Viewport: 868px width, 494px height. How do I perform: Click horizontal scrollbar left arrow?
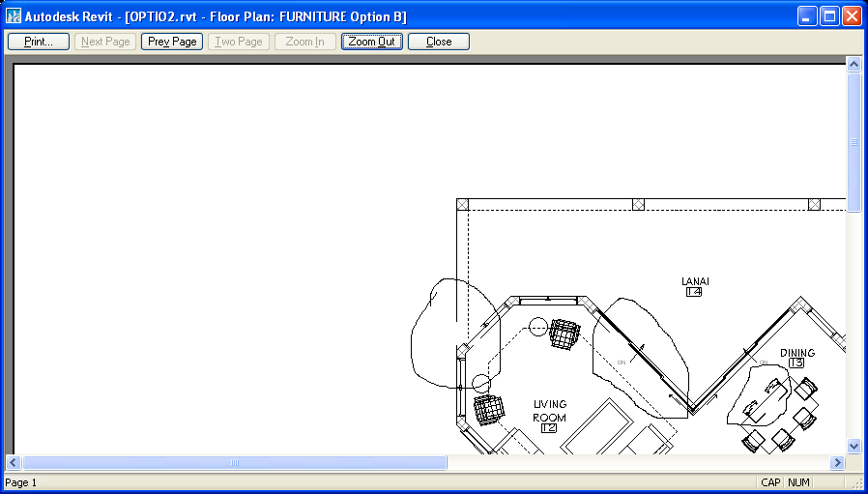[x=14, y=462]
